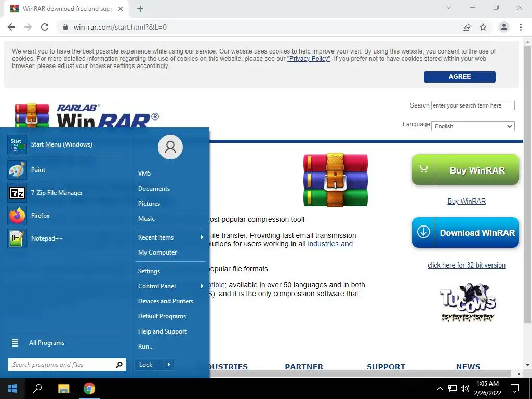Open Chrome three-dot menu

pos(521,27)
